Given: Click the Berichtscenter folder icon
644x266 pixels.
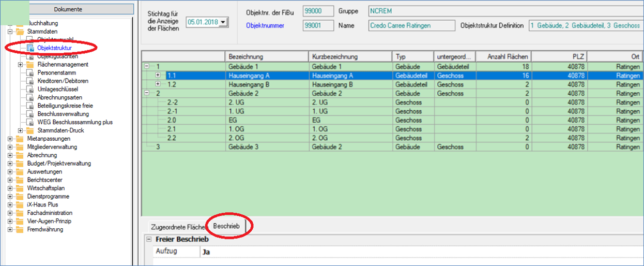Looking at the screenshot, I should coord(20,180).
